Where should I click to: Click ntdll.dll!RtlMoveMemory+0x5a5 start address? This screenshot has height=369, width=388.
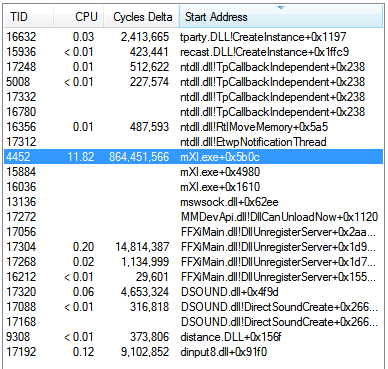click(x=254, y=127)
